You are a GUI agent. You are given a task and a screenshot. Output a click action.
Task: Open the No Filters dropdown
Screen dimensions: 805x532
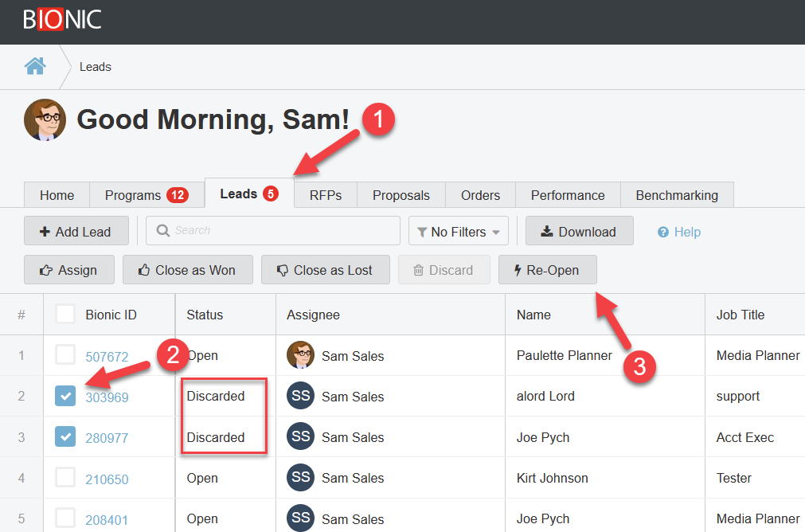[x=459, y=232]
